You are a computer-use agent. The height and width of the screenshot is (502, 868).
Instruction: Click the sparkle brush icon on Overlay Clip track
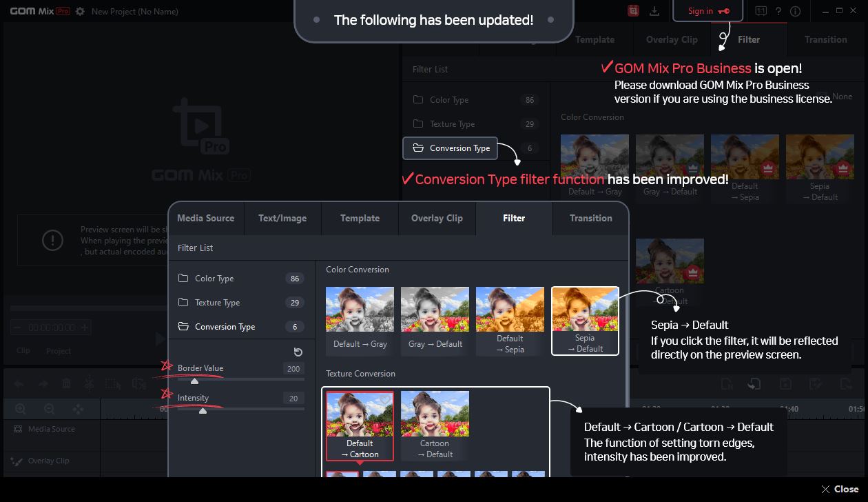point(17,461)
